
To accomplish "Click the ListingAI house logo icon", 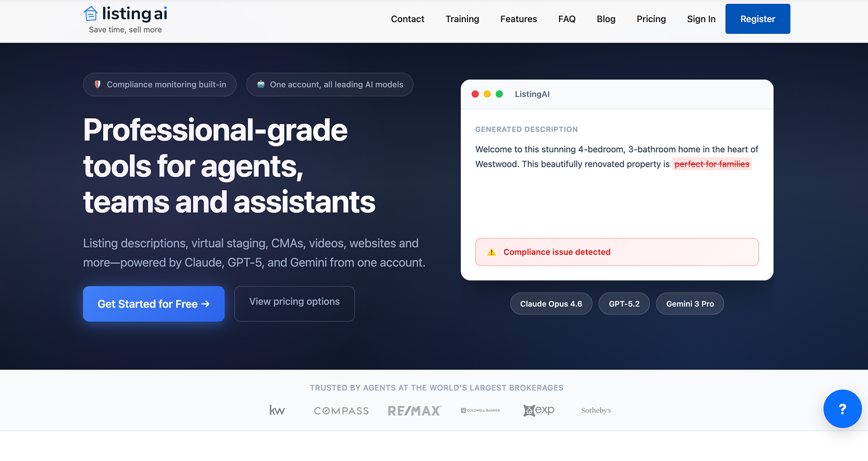I will (90, 13).
